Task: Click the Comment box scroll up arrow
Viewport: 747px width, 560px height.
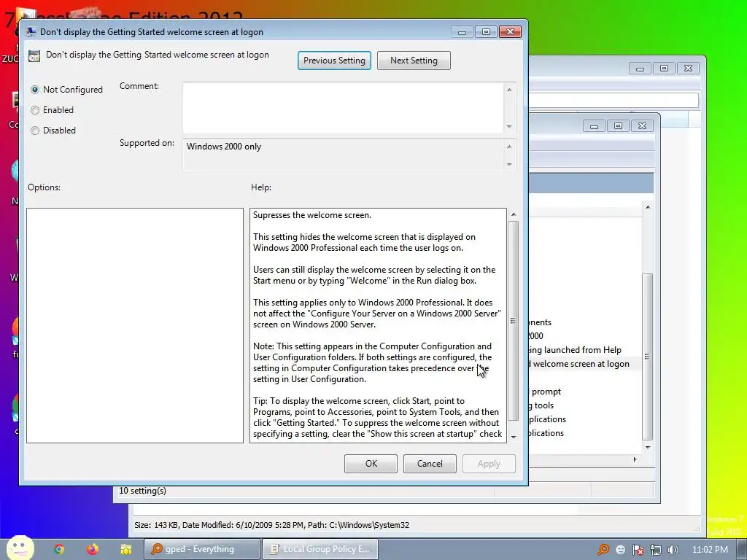Action: click(509, 90)
